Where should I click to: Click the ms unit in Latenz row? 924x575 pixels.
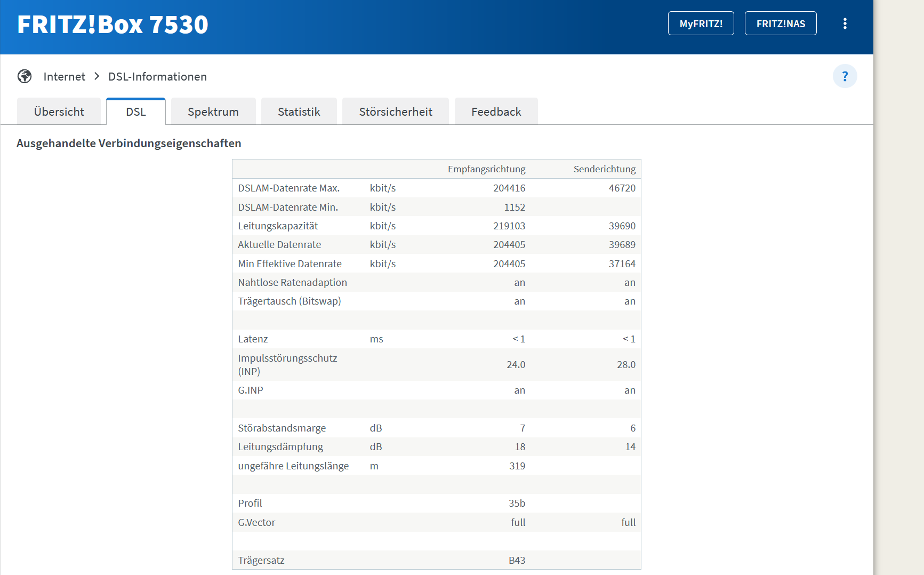[x=376, y=339]
